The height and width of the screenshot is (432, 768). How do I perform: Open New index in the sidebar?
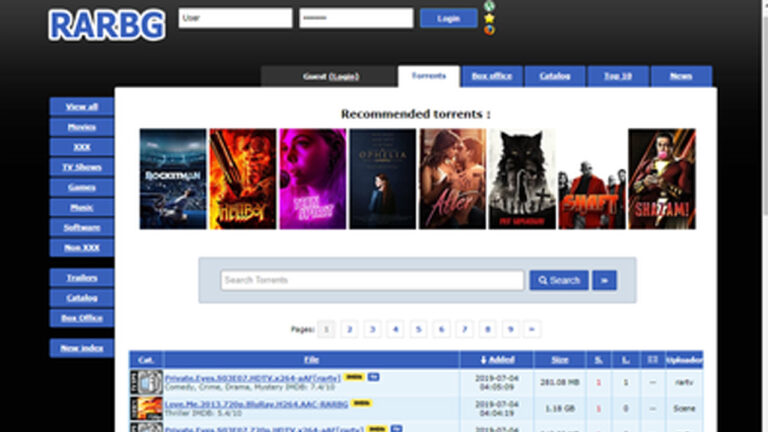82,348
